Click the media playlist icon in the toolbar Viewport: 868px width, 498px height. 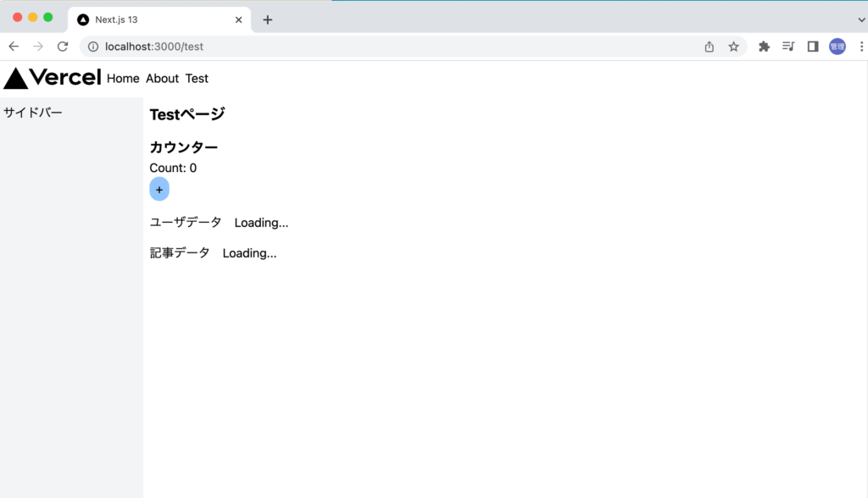(x=788, y=47)
